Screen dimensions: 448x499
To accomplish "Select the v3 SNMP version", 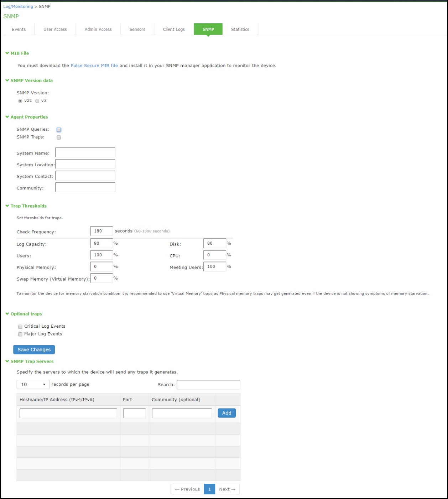I will pyautogui.click(x=37, y=100).
